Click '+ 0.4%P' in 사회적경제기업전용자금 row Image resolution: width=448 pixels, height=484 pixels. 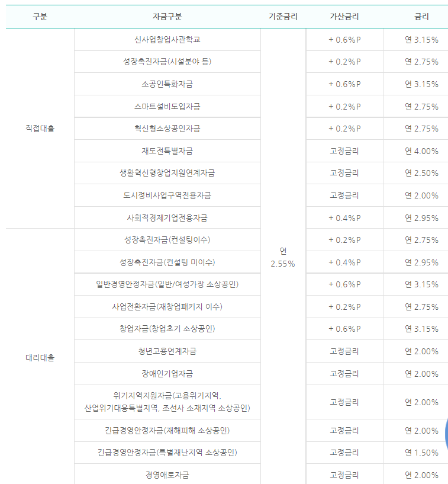tap(344, 218)
